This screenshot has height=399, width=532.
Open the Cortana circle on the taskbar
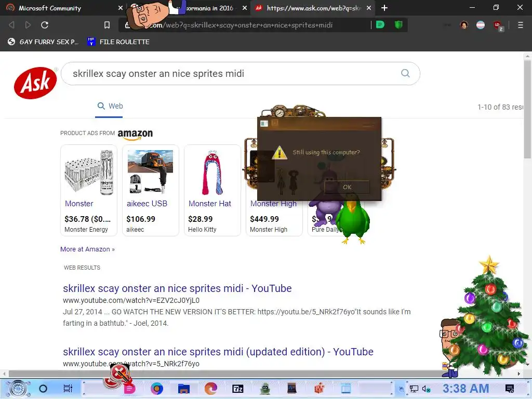[x=43, y=389]
